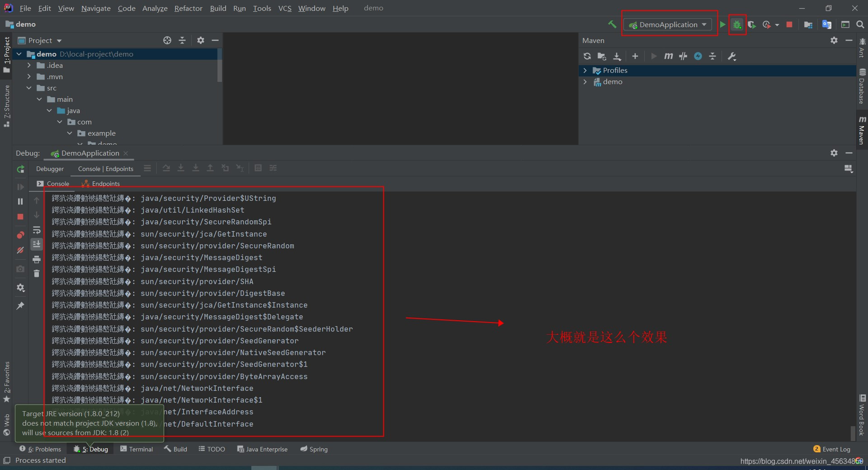Print console output icon
868x470 pixels.
click(x=37, y=259)
